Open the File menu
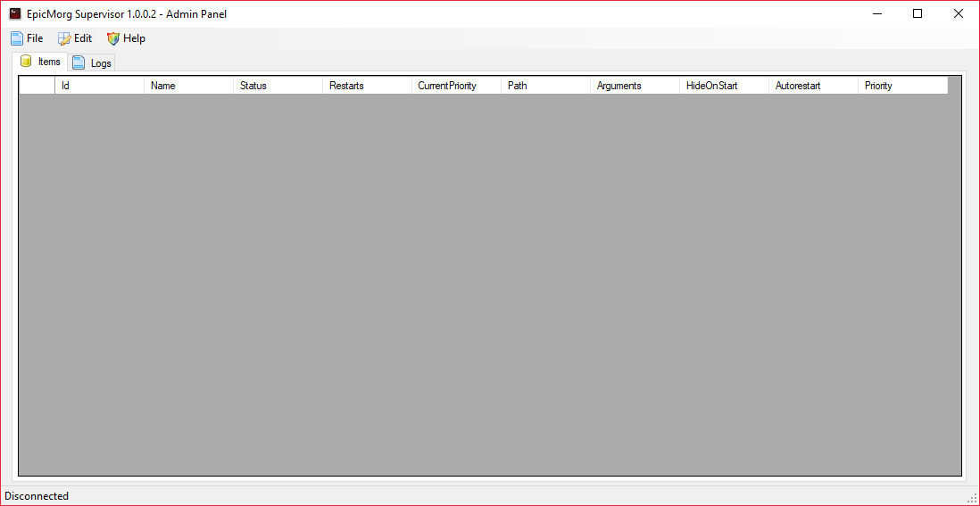Screen dimensions: 980x506 click(x=27, y=38)
